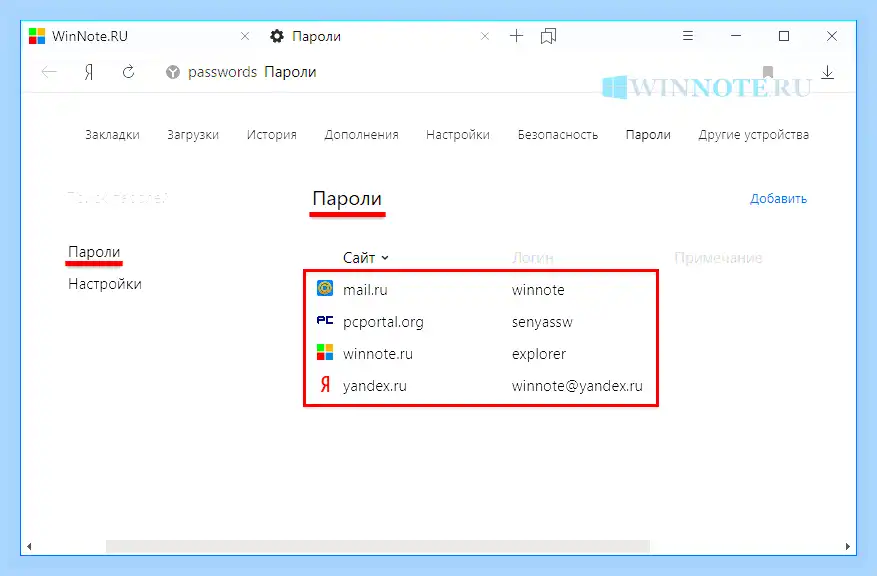Click the mail.ru favicon

pyautogui.click(x=325, y=289)
